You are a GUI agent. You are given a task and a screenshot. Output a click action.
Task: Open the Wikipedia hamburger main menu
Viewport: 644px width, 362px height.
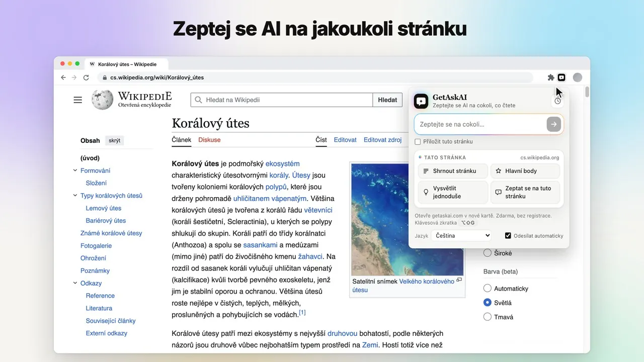77,100
